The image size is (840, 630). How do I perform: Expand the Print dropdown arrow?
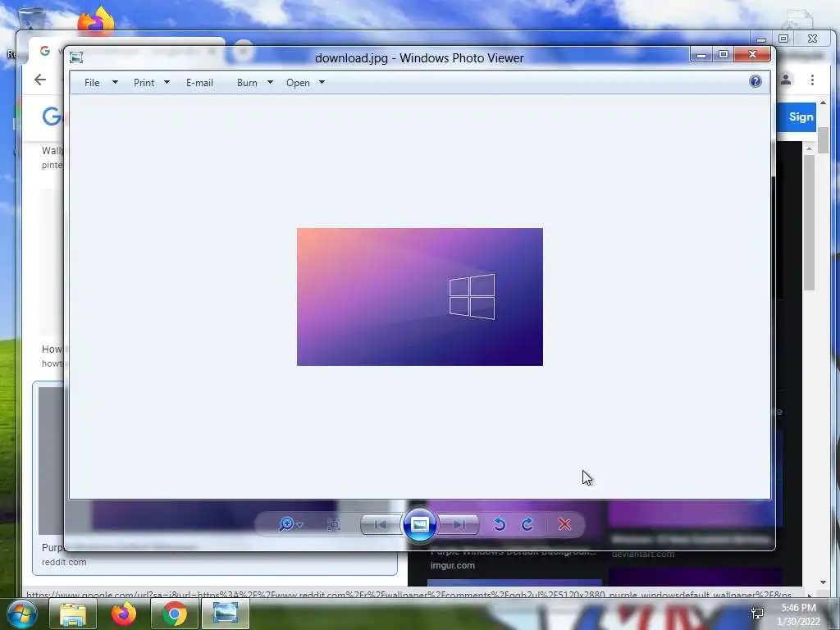point(167,83)
